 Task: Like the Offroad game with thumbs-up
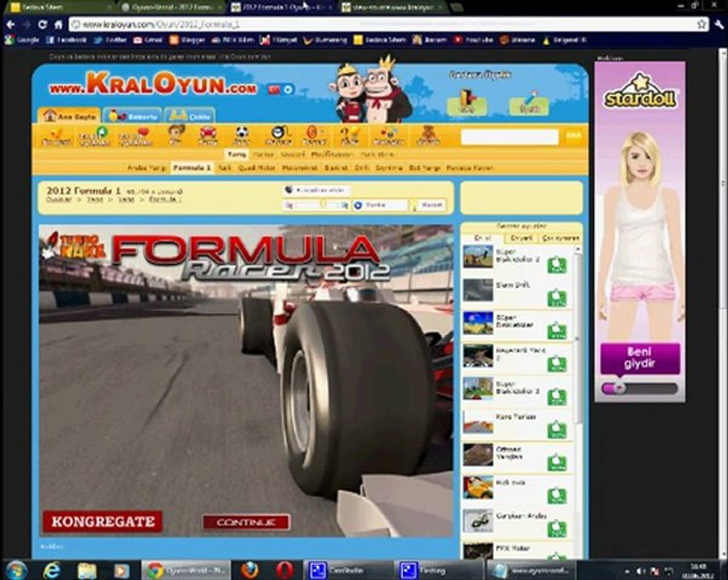556,462
